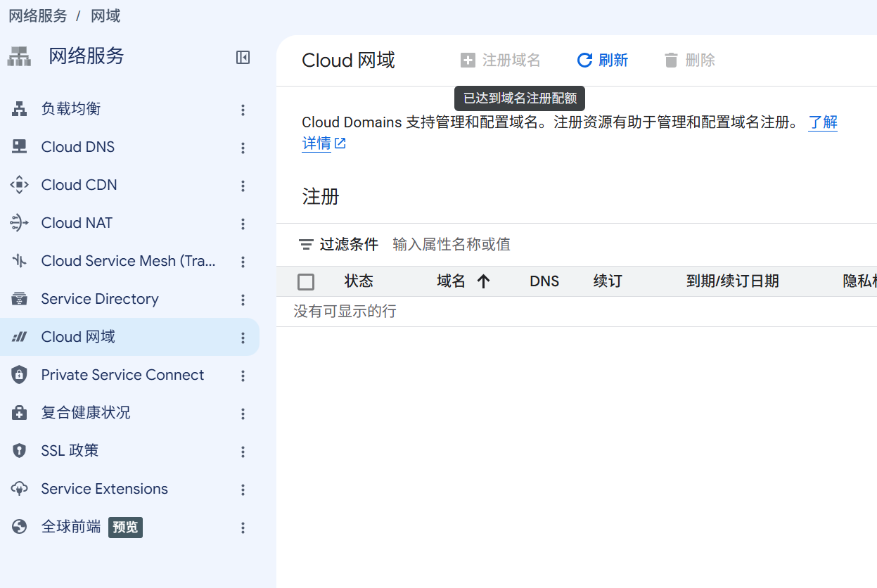Click the Cloud 网域 page title
This screenshot has width=877, height=588.
[349, 60]
